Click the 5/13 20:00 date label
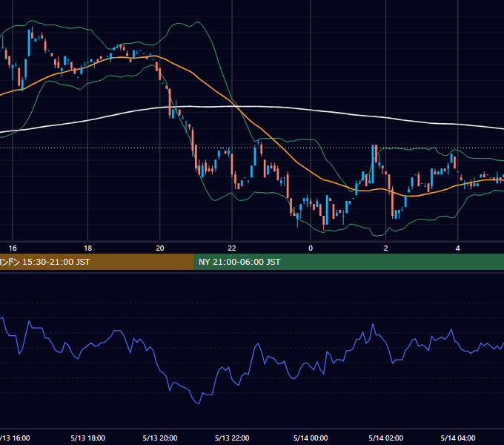 [160, 438]
